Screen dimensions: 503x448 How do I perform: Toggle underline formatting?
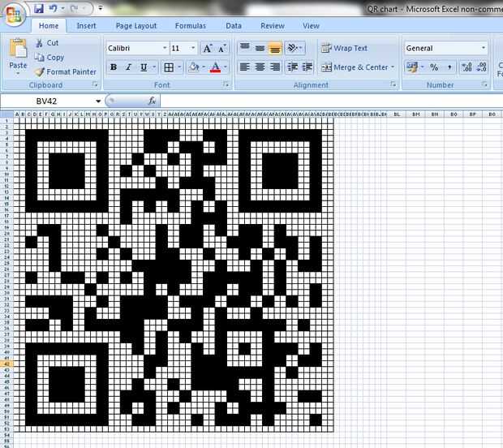[x=144, y=67]
